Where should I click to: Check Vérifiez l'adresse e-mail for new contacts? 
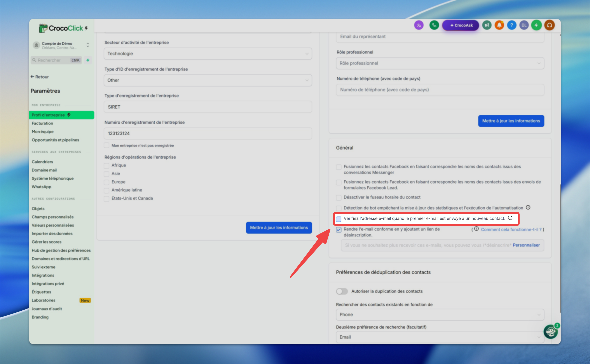tap(339, 219)
